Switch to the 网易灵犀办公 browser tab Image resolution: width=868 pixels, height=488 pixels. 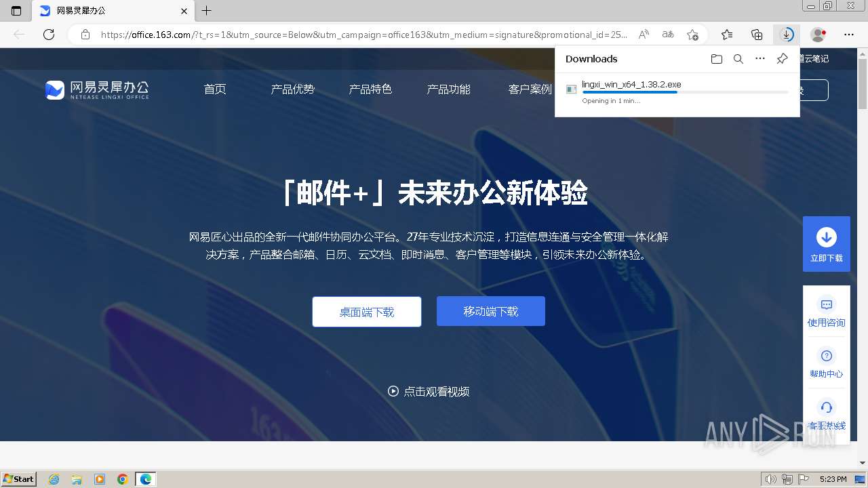pyautogui.click(x=114, y=11)
